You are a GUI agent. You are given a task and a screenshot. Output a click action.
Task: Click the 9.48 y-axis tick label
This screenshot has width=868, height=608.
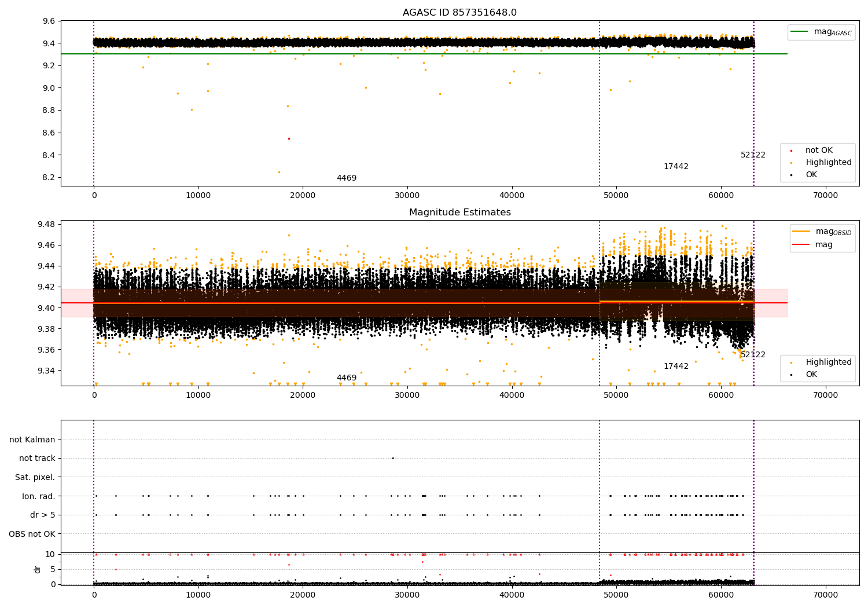(46, 224)
